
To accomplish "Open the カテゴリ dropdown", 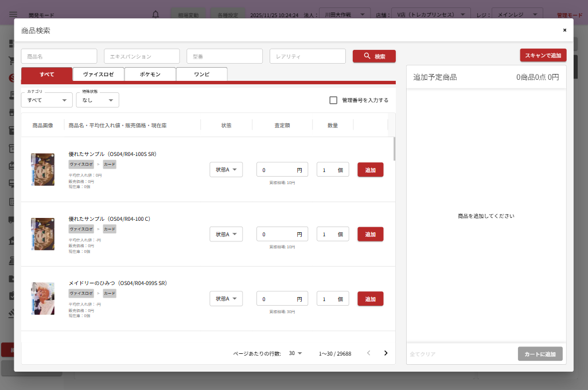I will (x=47, y=100).
